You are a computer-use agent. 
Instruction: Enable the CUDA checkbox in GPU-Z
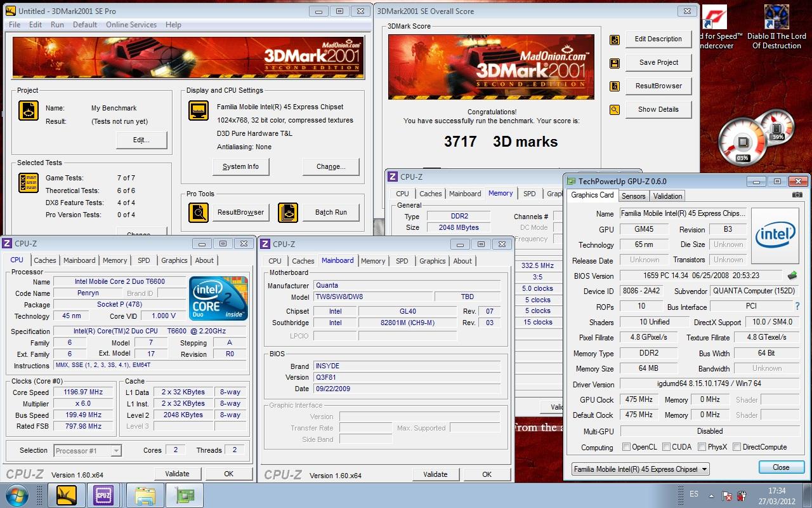click(x=666, y=447)
